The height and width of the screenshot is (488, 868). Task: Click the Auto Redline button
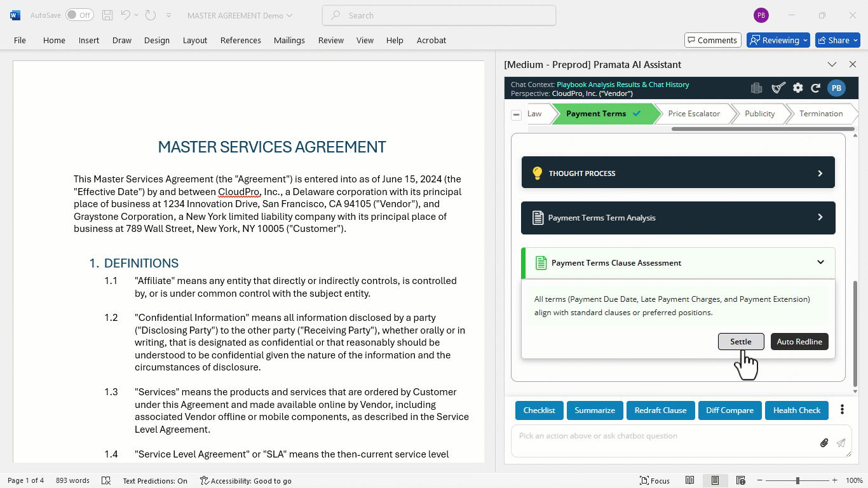coord(799,341)
